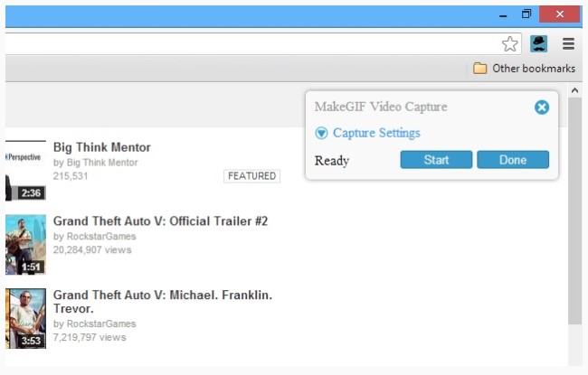Open the Capture Settings link text
This screenshot has width=588, height=375.
[x=376, y=133]
